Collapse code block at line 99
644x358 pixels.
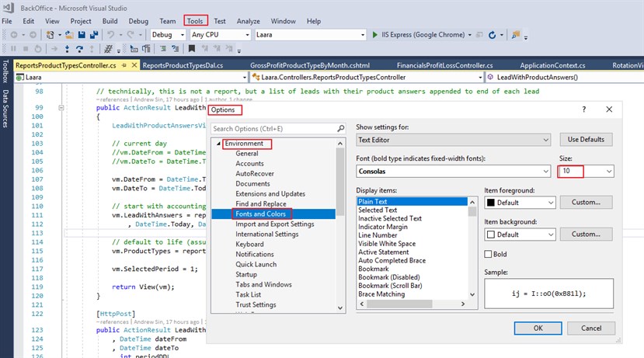point(61,108)
